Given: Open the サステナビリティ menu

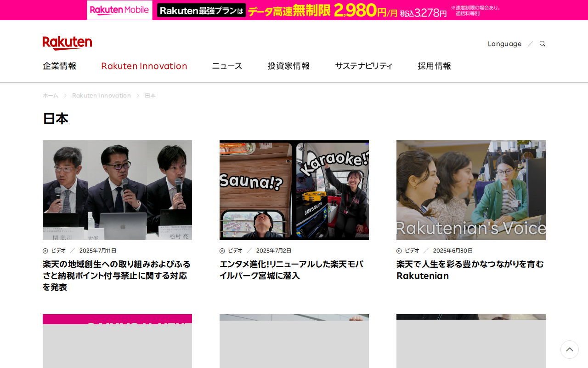Looking at the screenshot, I should 364,66.
